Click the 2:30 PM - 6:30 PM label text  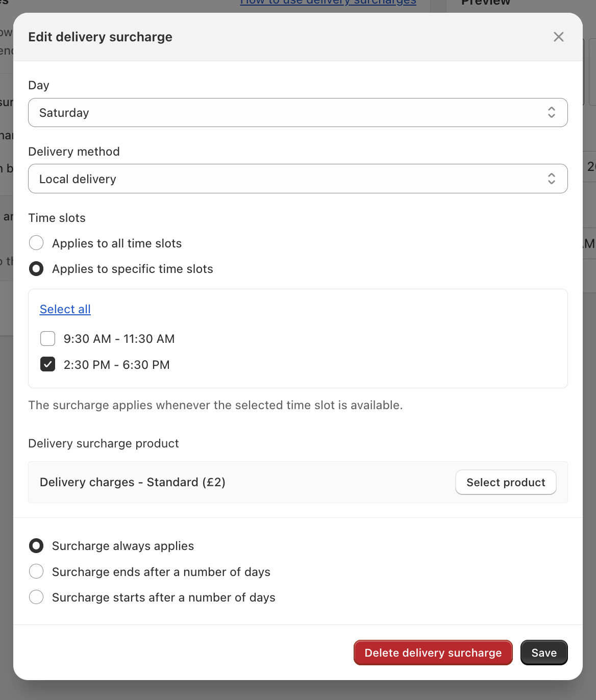117,365
